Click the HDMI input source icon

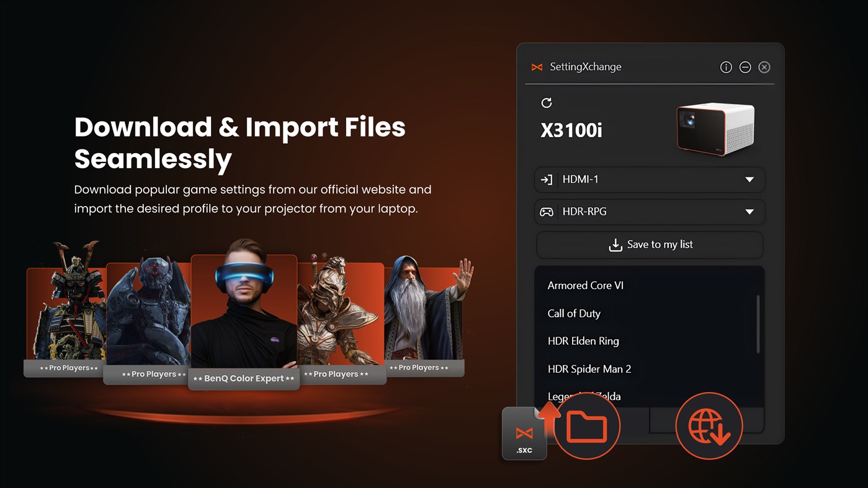[547, 180]
